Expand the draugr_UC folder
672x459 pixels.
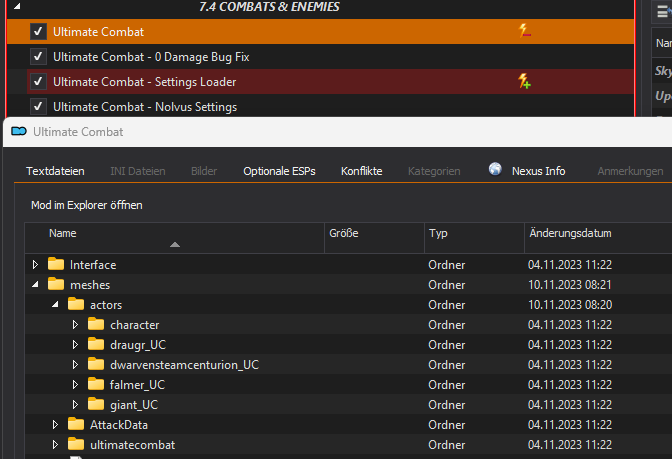pyautogui.click(x=75, y=345)
